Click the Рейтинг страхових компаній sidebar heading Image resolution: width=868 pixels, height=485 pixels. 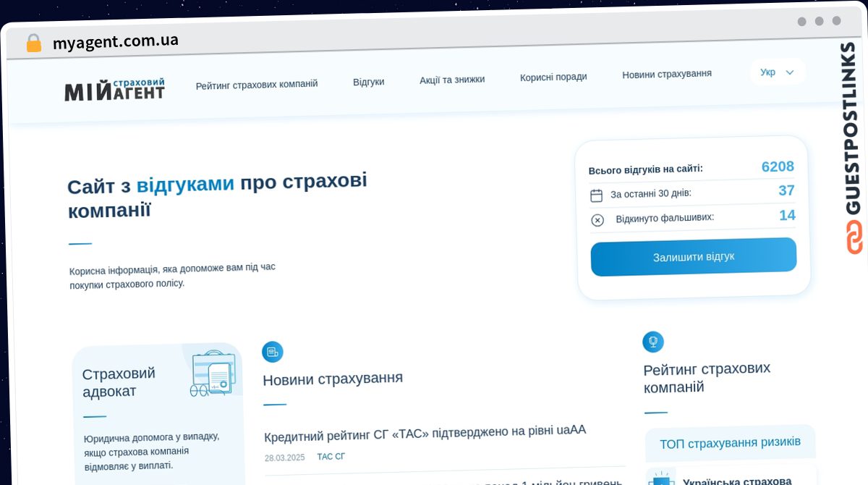(x=707, y=377)
